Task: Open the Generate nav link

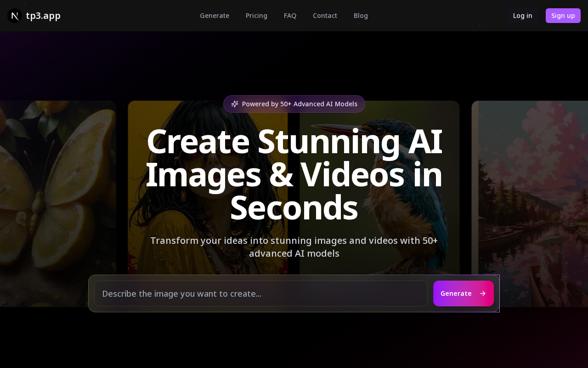Action: pyautogui.click(x=215, y=16)
